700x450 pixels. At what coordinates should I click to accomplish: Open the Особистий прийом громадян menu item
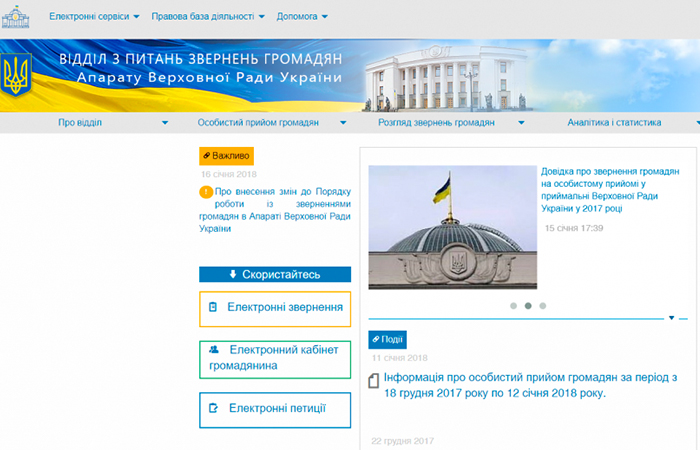point(258,122)
